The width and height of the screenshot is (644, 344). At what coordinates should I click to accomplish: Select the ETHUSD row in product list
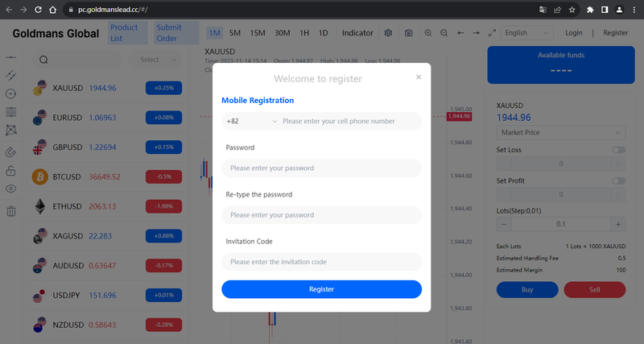click(107, 206)
